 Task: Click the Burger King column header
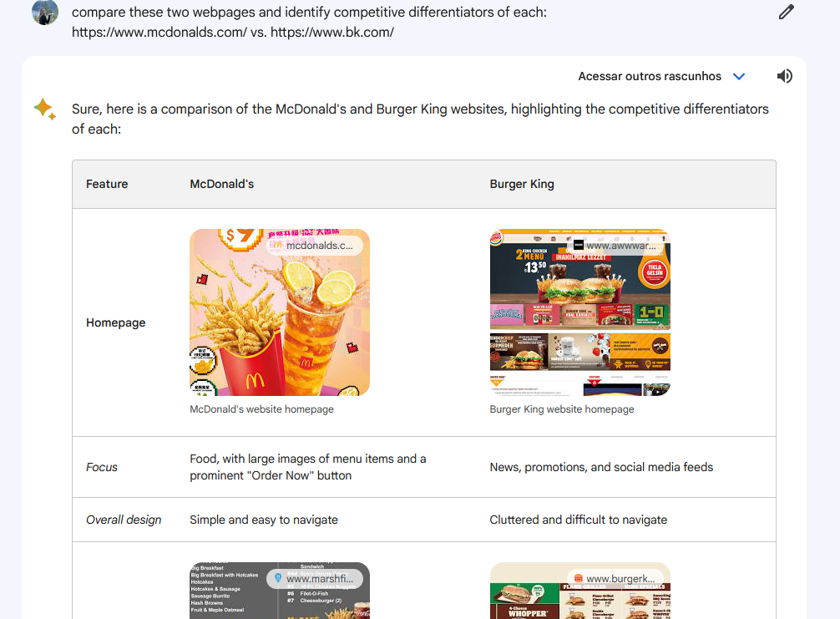coord(522,184)
